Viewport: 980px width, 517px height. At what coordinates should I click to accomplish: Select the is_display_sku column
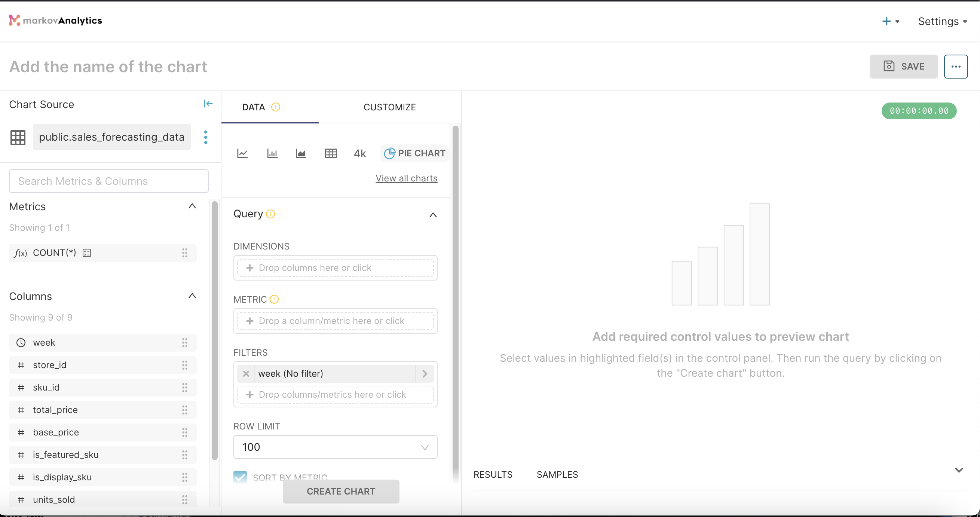point(103,477)
